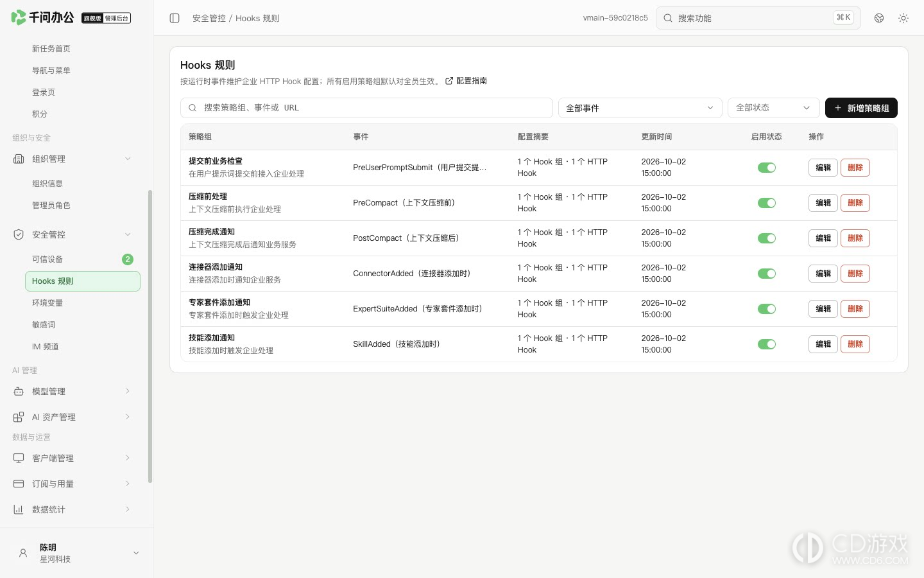The height and width of the screenshot is (578, 924).
Task: Toggle the sidebar collapse icon
Action: [175, 18]
